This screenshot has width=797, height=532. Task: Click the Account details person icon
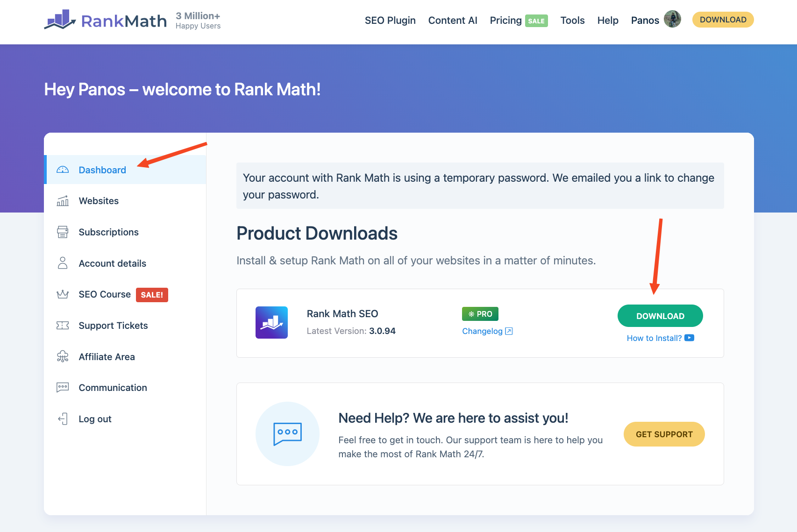[63, 263]
